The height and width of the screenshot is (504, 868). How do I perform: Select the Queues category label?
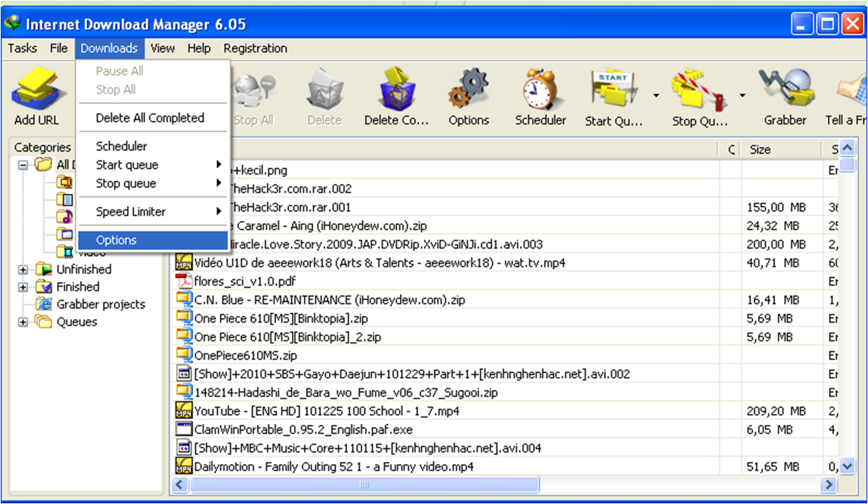(x=77, y=322)
